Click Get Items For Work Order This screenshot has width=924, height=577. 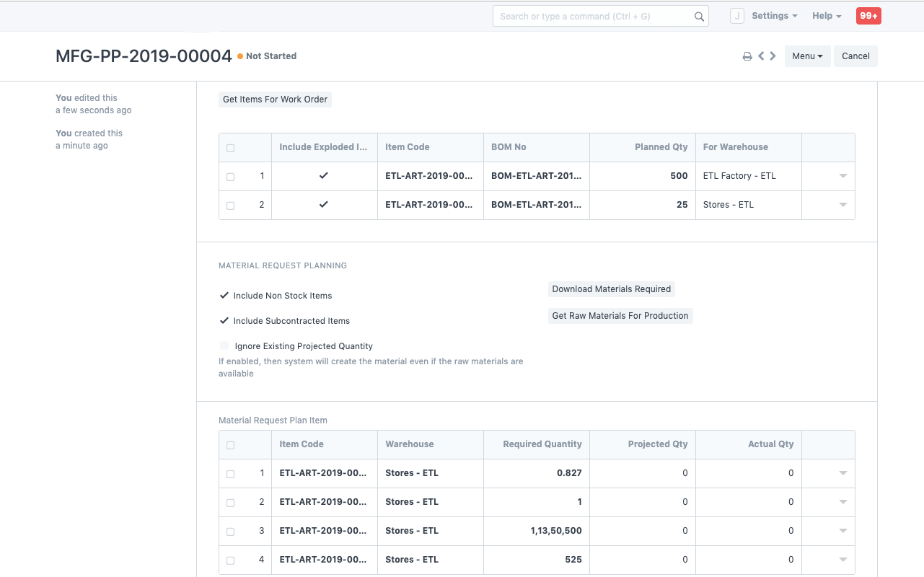pyautogui.click(x=275, y=100)
